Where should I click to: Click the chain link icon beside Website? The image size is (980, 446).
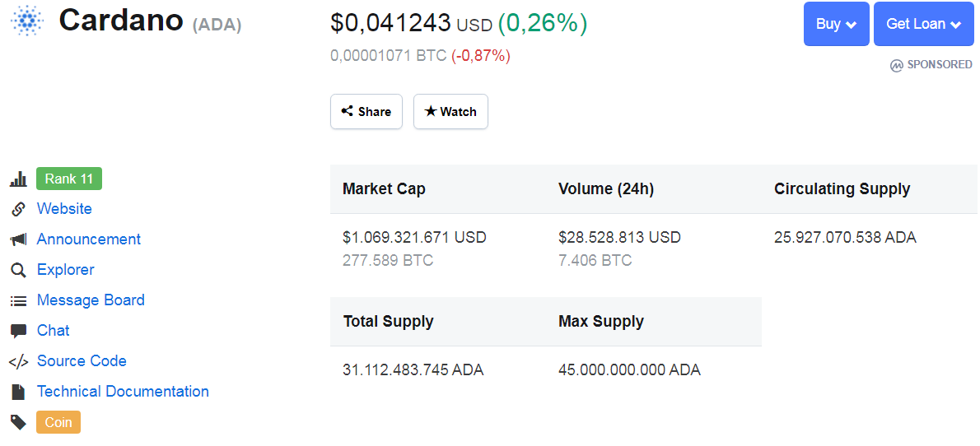(18, 209)
